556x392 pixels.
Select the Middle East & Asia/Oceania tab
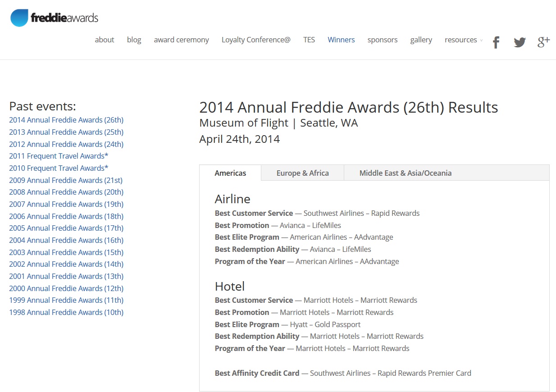click(x=405, y=173)
